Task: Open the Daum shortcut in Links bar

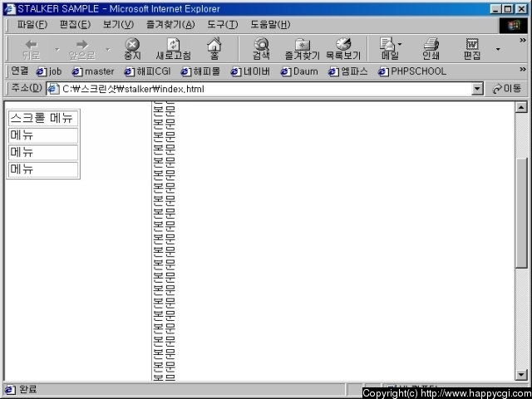Action: tap(299, 71)
